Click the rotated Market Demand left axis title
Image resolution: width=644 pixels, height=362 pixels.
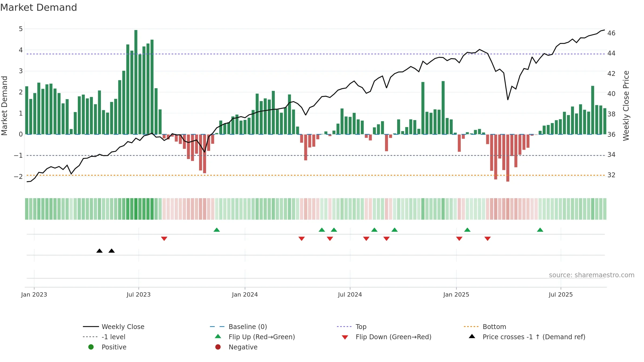[x=5, y=106]
